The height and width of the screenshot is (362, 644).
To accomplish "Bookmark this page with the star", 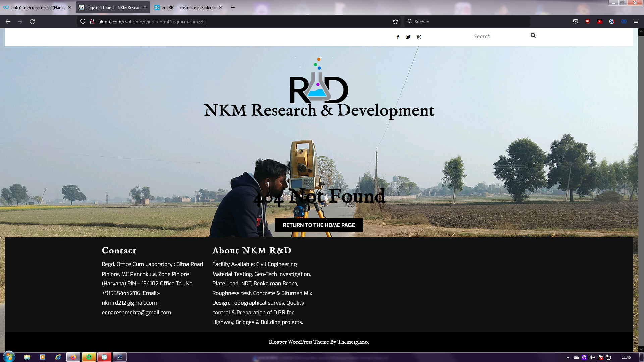I will point(395,22).
